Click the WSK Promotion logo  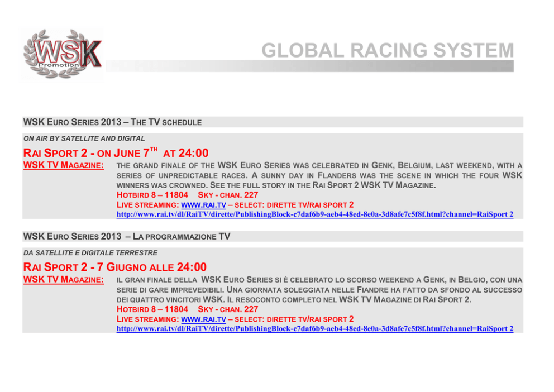[x=62, y=54]
